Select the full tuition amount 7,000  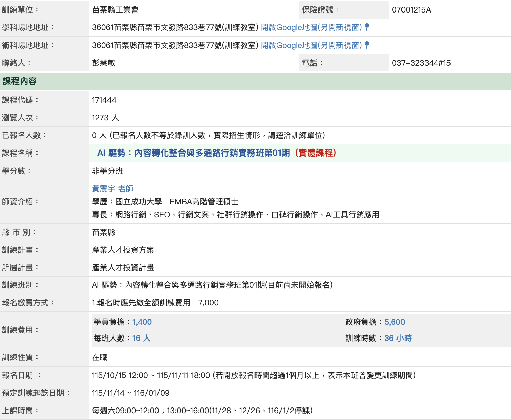[x=208, y=303]
